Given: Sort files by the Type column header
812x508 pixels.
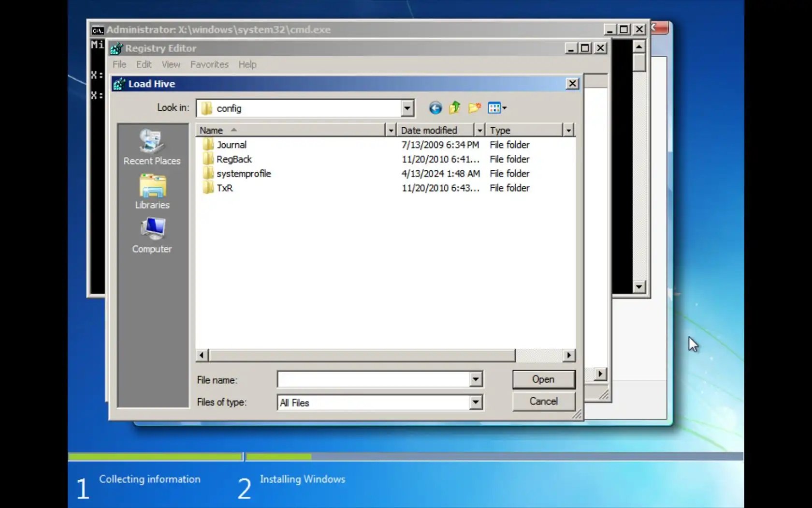Looking at the screenshot, I should click(524, 130).
